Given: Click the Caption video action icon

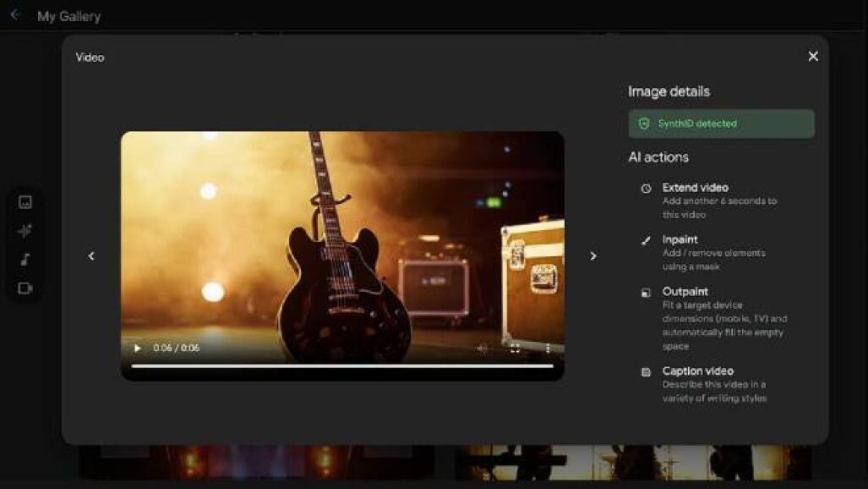Looking at the screenshot, I should 646,372.
